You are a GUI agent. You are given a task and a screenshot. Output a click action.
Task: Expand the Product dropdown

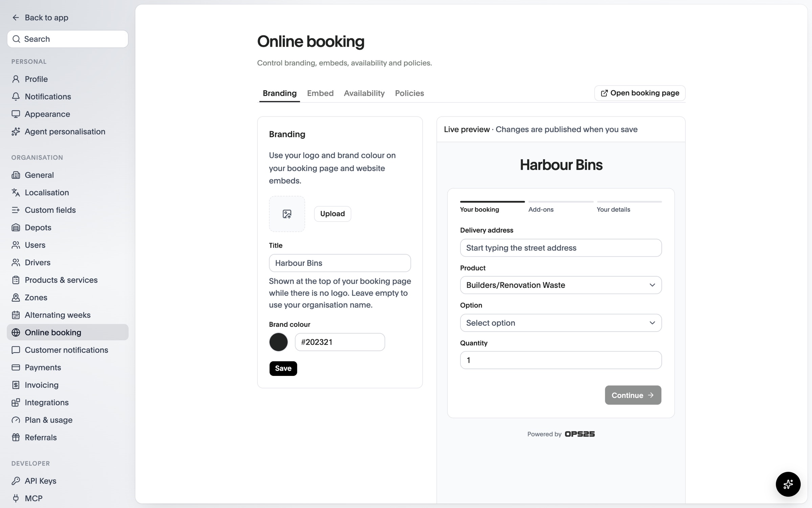pyautogui.click(x=561, y=285)
